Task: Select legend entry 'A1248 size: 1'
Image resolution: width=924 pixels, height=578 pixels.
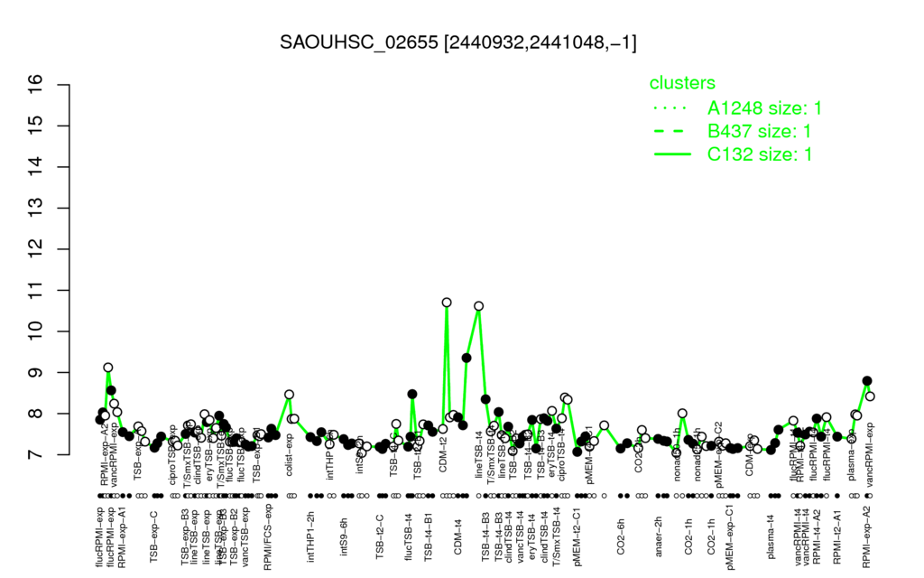Action: pos(764,108)
